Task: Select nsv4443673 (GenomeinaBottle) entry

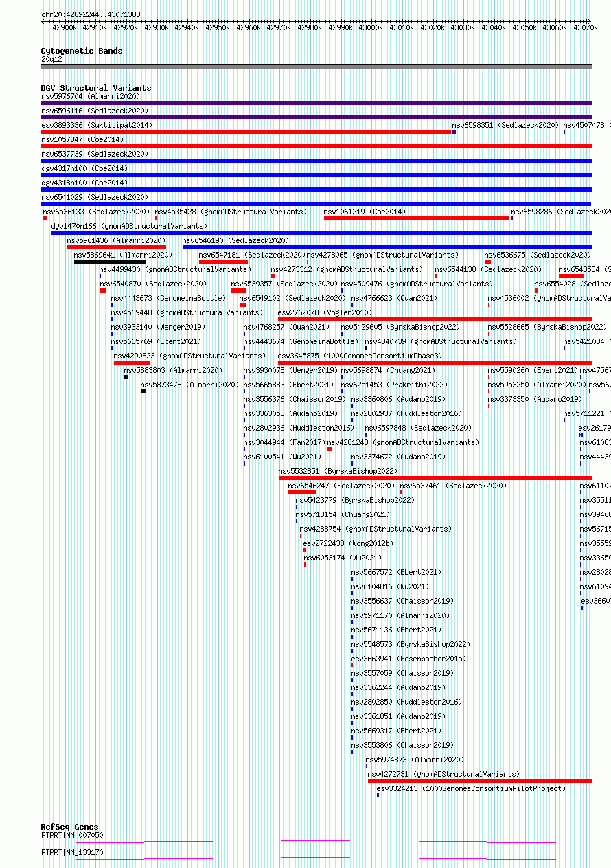Action: tap(168, 298)
